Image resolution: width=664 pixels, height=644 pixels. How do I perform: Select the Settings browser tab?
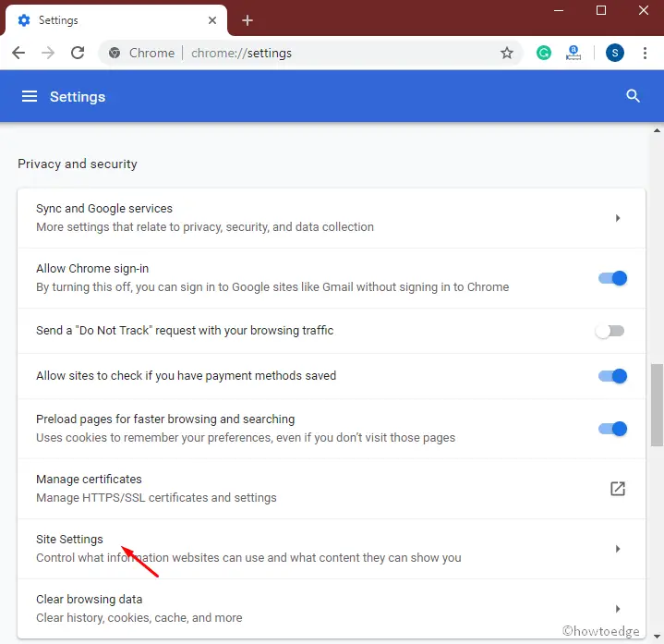pos(116,20)
